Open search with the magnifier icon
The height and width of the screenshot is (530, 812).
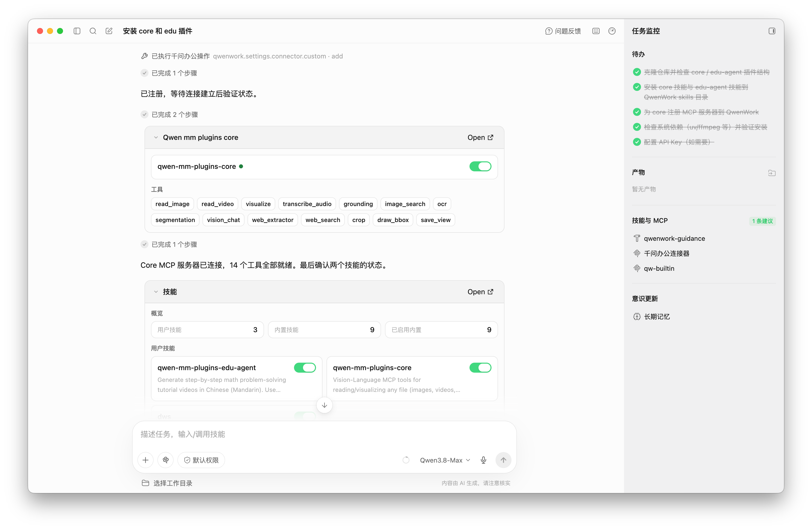pos(93,31)
